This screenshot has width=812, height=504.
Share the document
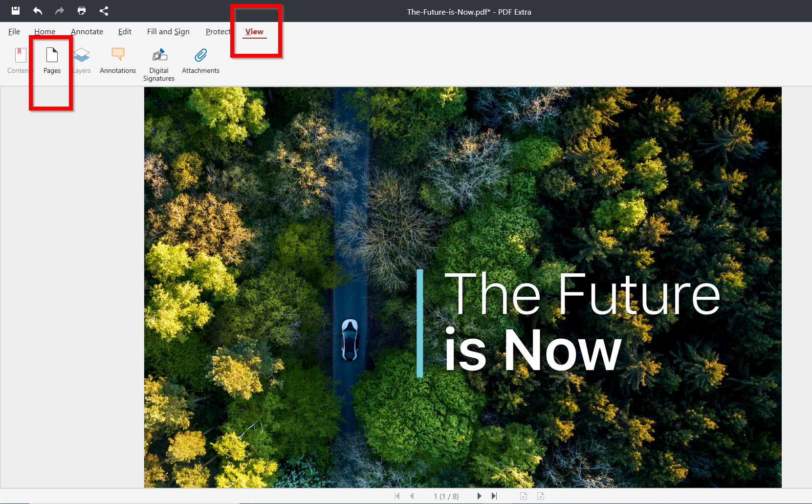pos(104,11)
